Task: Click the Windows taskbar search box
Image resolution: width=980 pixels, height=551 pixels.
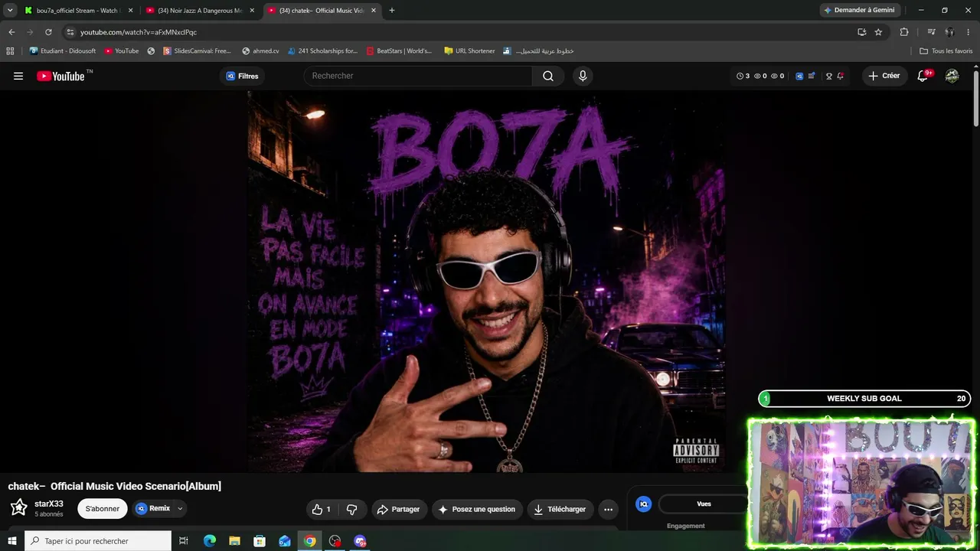Action: pos(98,541)
